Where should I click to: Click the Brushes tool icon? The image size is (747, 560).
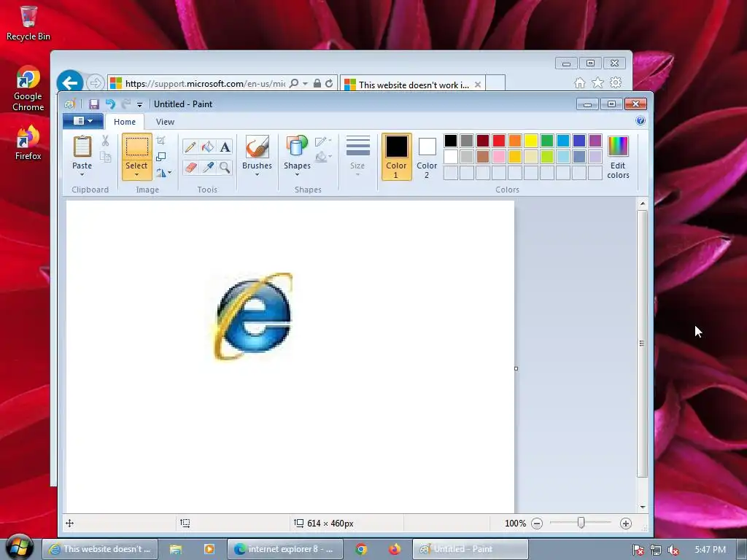pyautogui.click(x=257, y=146)
